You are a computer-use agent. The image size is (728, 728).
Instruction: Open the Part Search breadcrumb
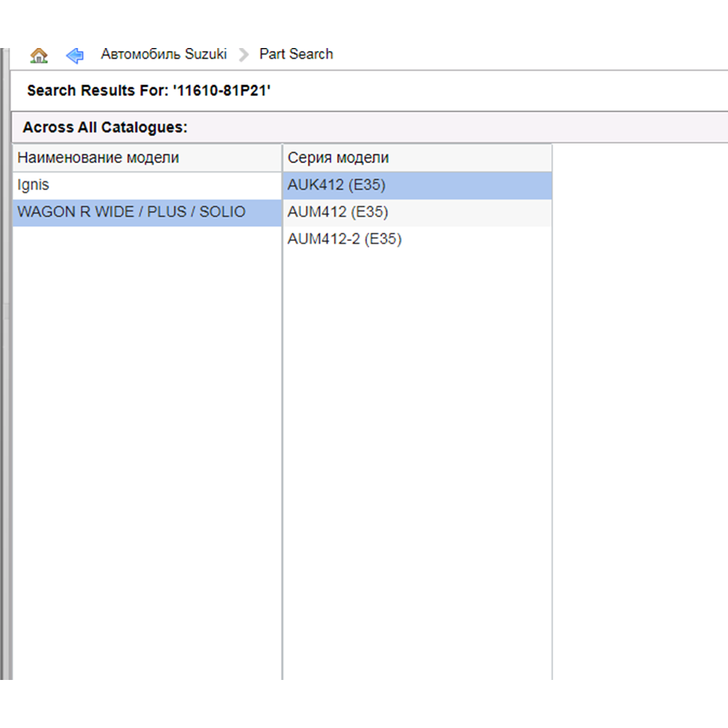(296, 55)
